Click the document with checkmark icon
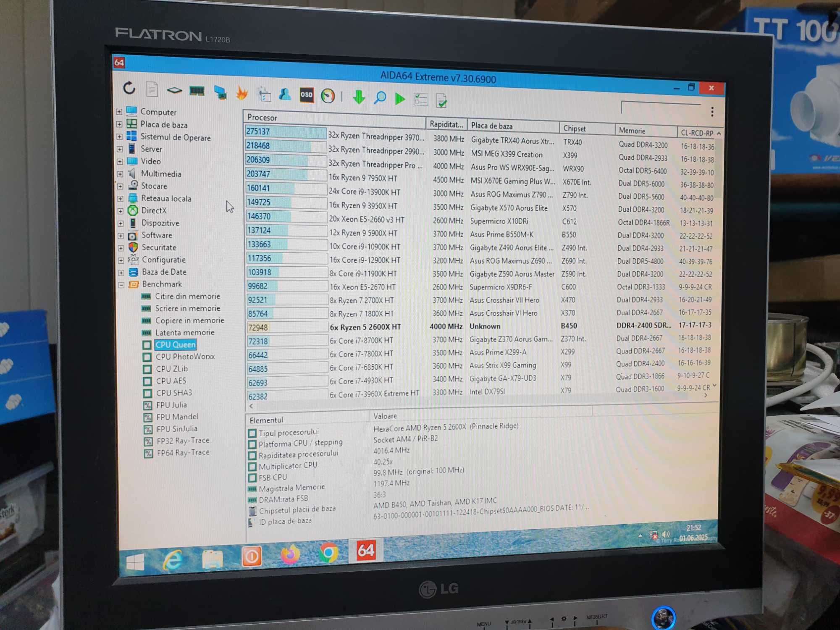 click(441, 101)
